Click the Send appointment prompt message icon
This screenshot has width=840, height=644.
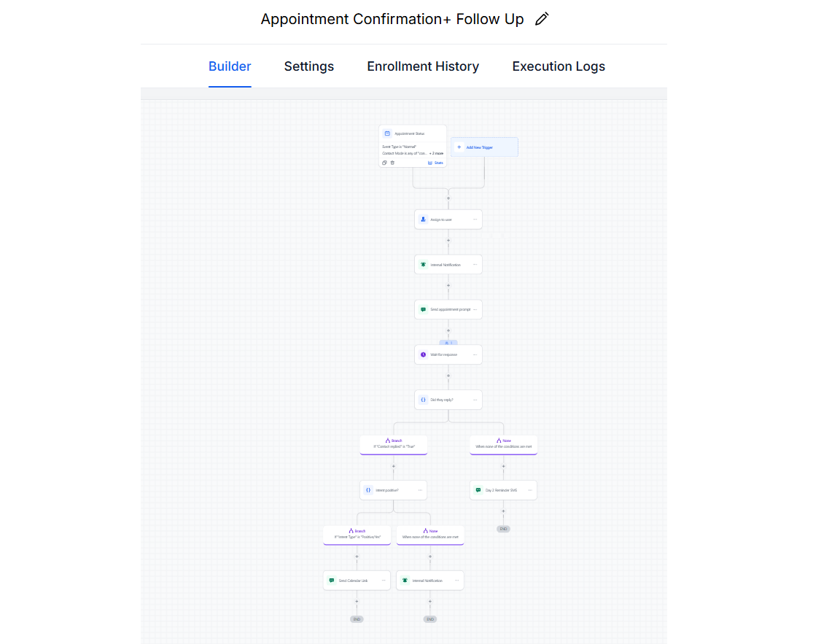423,310
